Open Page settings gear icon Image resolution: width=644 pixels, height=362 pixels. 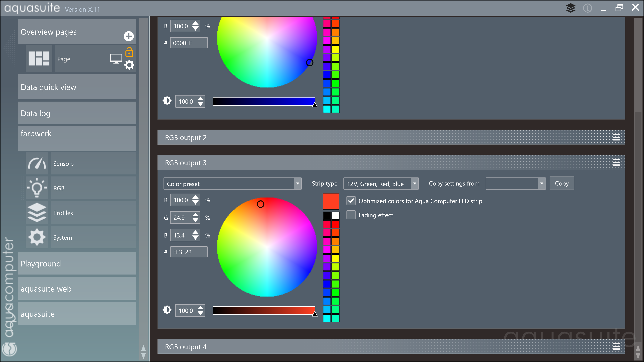point(129,65)
